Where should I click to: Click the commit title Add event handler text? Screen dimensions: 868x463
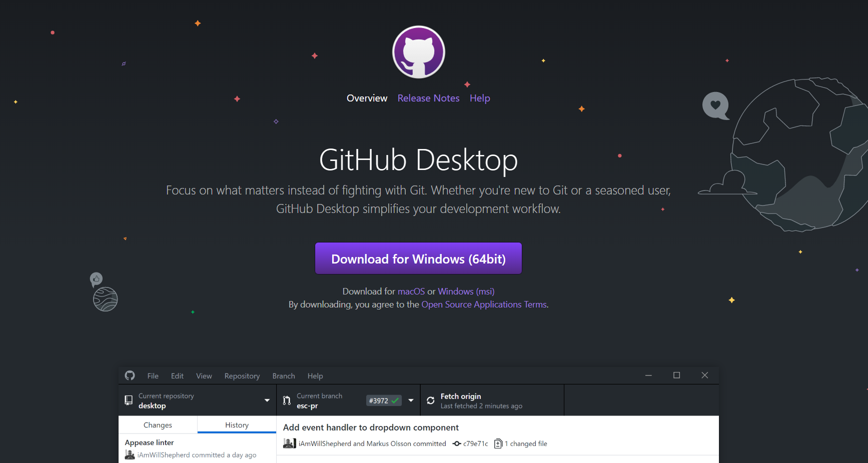[371, 427]
